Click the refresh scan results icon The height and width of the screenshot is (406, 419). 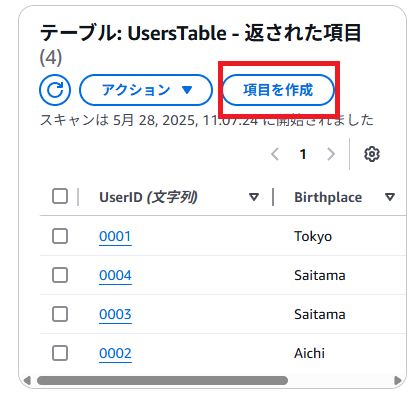pos(55,90)
